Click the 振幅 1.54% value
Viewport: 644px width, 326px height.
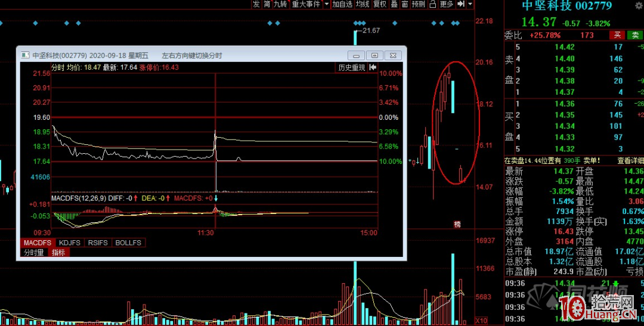pyautogui.click(x=563, y=201)
